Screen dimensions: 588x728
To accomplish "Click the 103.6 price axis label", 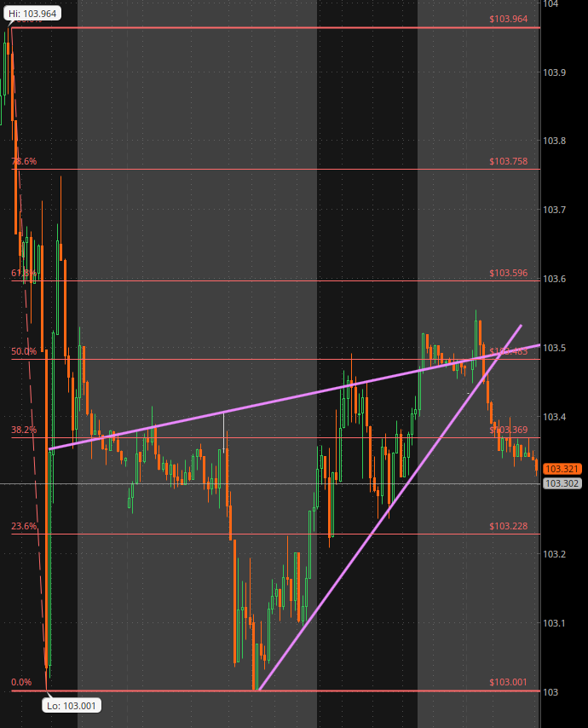I will point(554,279).
